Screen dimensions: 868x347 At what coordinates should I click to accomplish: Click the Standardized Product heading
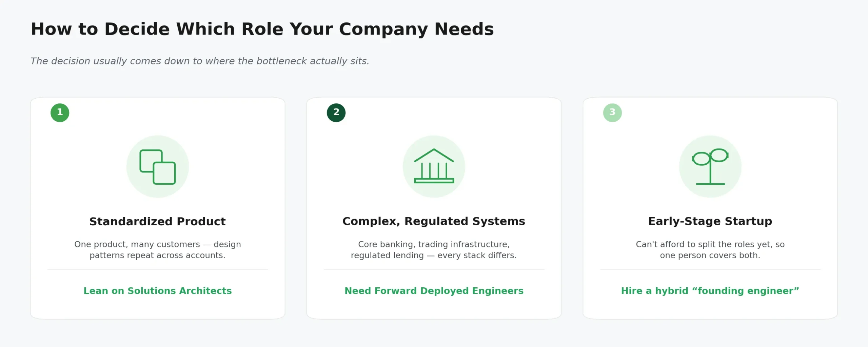pos(158,221)
